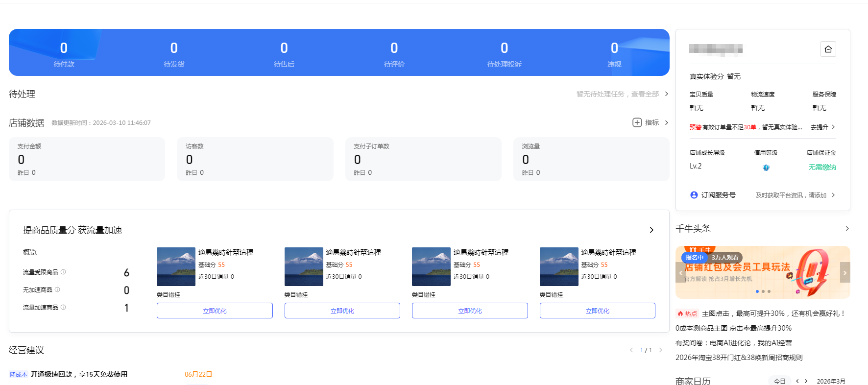Open headline 0成本测商品主图

coord(733,328)
